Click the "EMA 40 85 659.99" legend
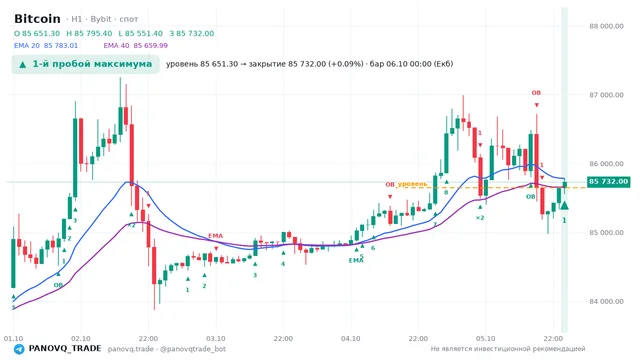Screen dimensions: 640x360 click(x=136, y=45)
